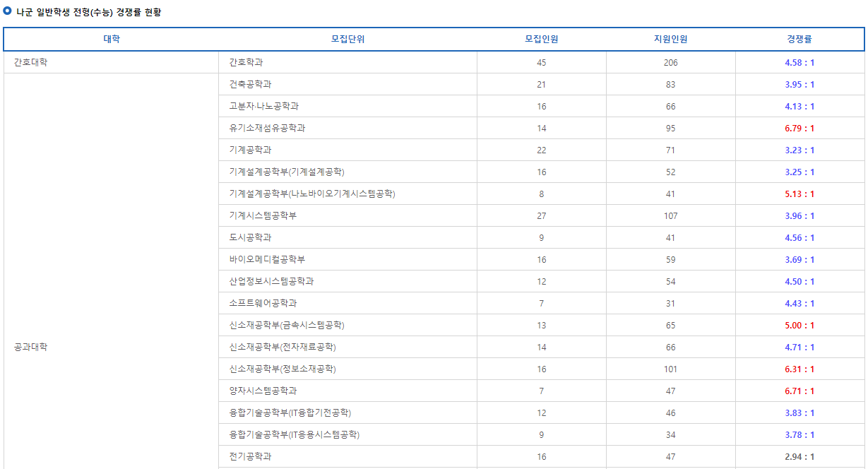This screenshot has height=469, width=868.
Task: Click the 3.95 : 1 ratio for 건축공학과
Action: (799, 85)
